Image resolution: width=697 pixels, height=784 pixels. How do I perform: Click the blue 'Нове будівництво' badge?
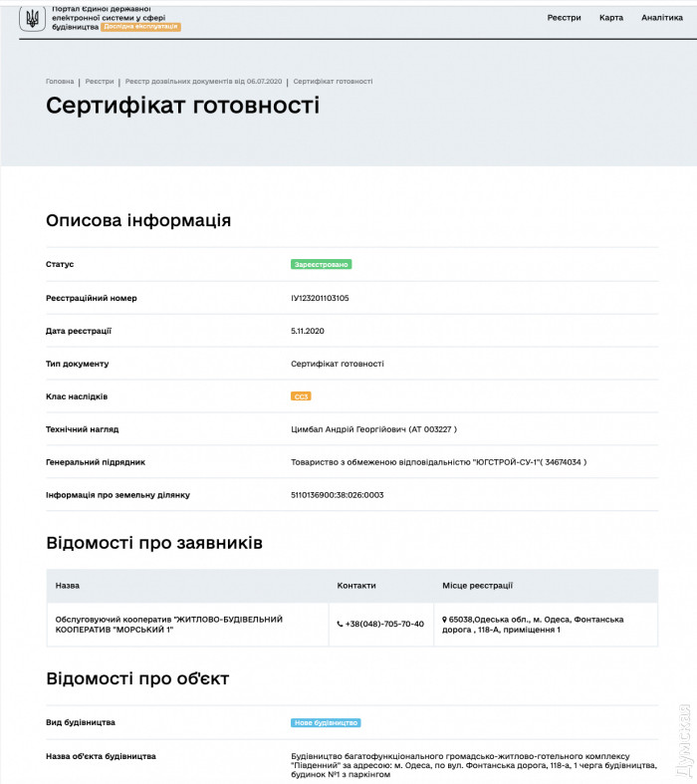point(326,722)
